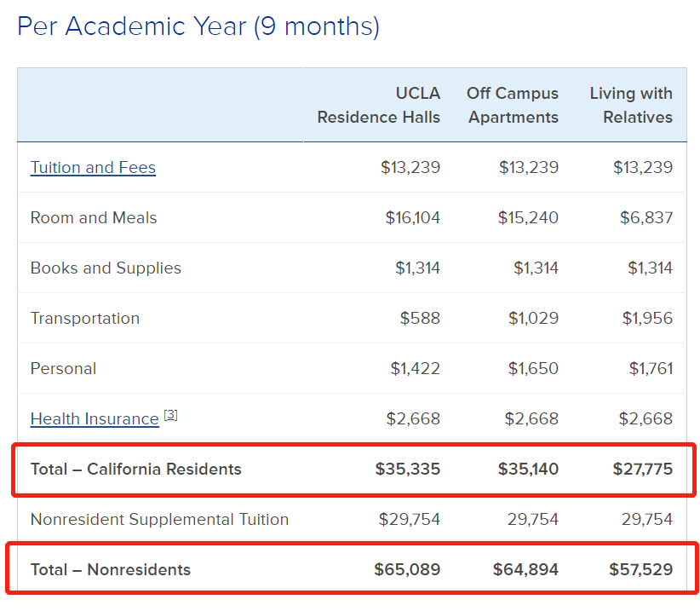The height and width of the screenshot is (611, 700).
Task: Click the $15,240 Room and Meals value
Action: coord(528,217)
